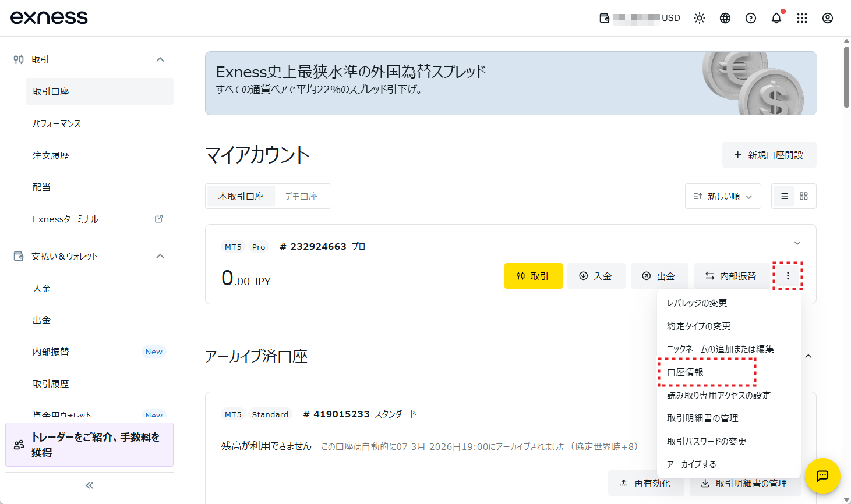Collapse the 支払い＆ウォレット sidebar section
Screen dimensions: 851x504
(160, 256)
